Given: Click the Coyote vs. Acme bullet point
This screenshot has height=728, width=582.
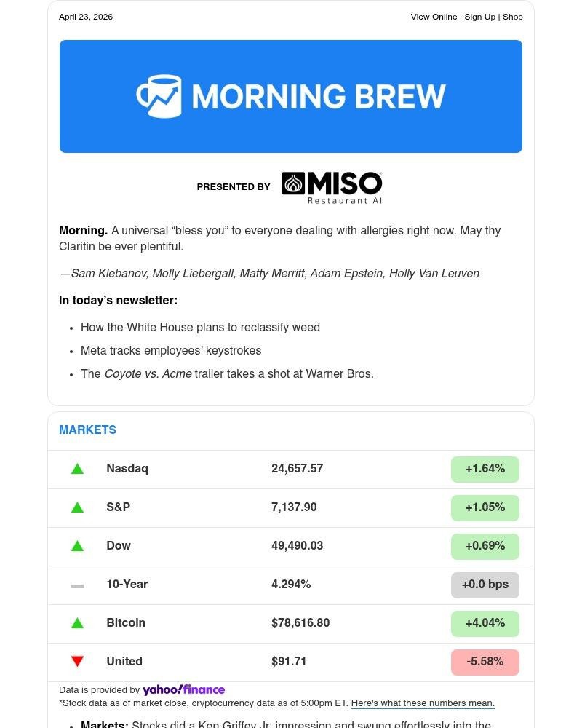Looking at the screenshot, I should point(227,373).
